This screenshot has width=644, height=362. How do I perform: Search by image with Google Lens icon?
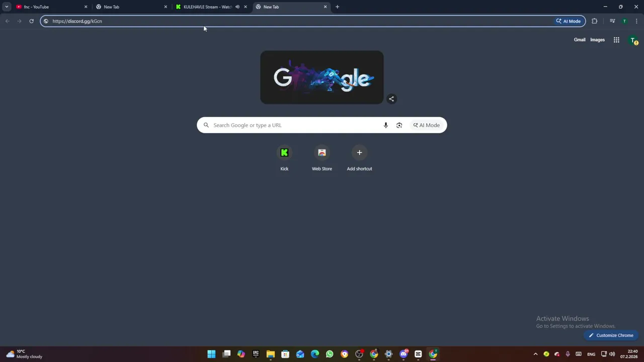[x=399, y=125]
